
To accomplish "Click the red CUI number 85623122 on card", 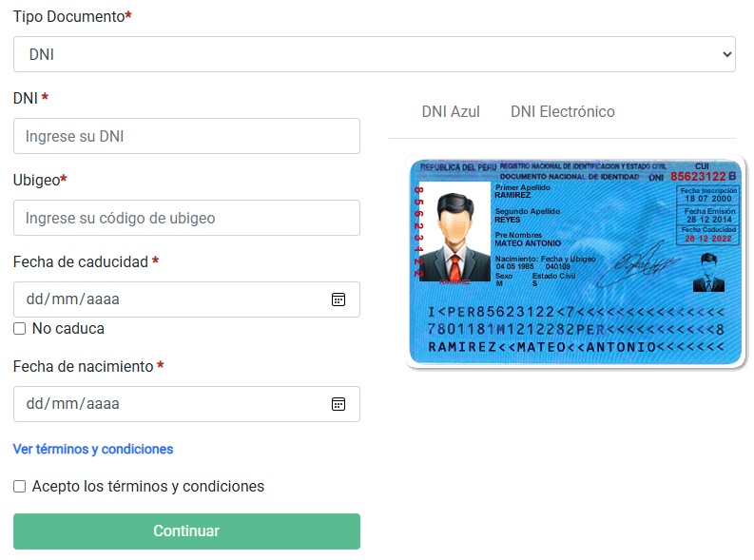I will pyautogui.click(x=698, y=177).
